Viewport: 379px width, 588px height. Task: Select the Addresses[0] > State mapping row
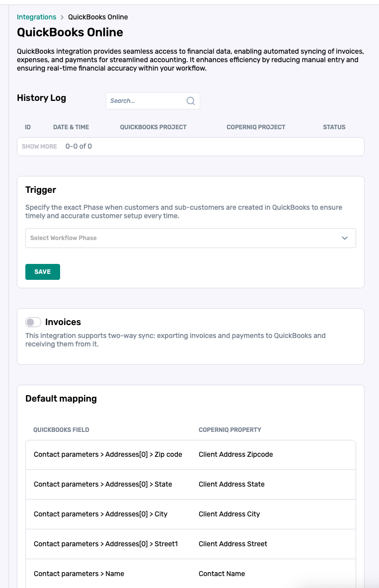(190, 485)
